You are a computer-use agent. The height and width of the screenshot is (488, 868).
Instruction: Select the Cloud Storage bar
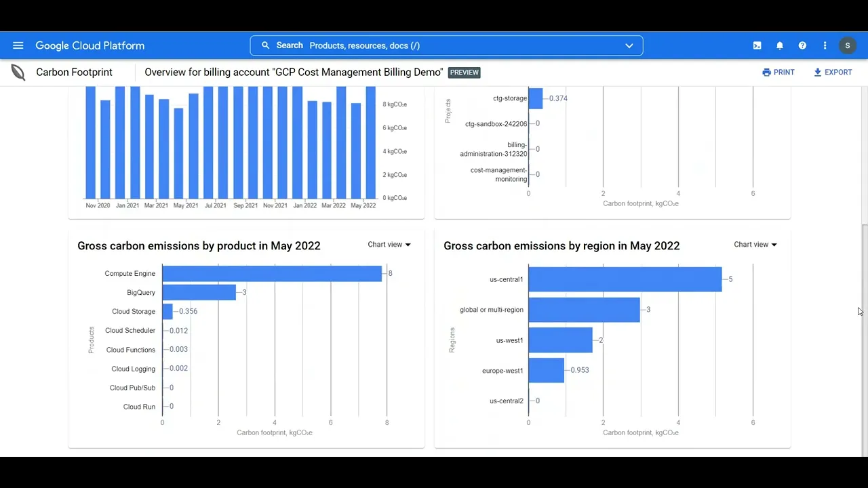pos(167,312)
